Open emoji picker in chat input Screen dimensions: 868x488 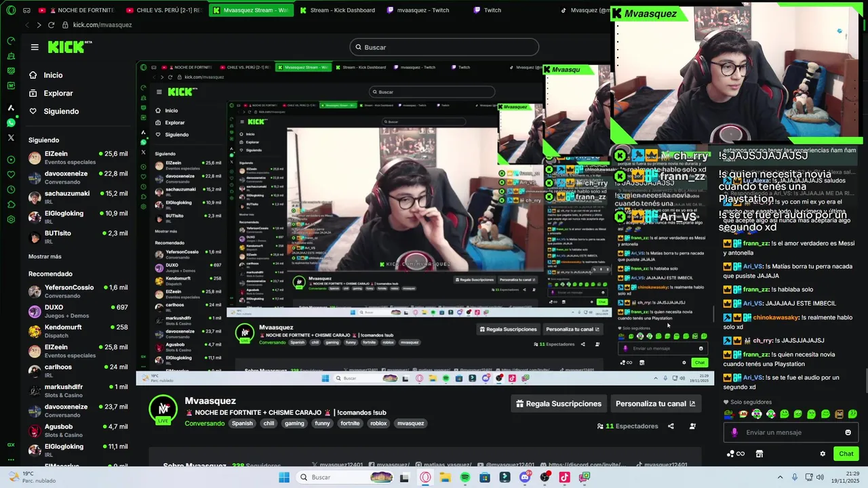(x=848, y=432)
